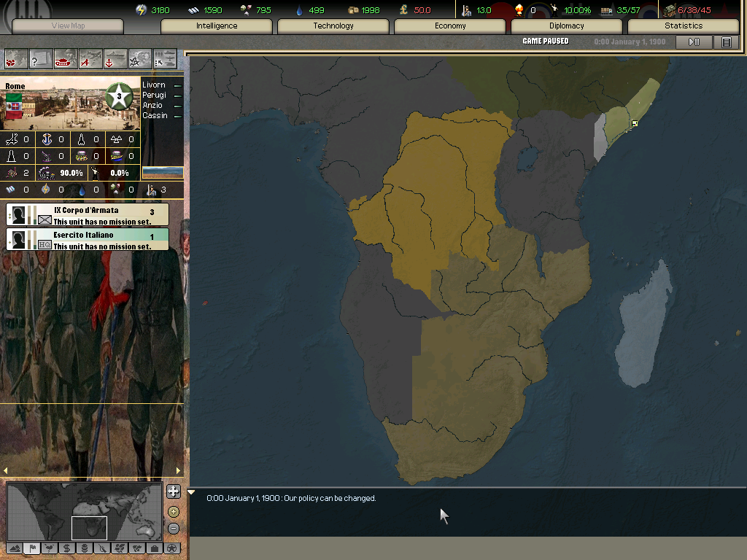Toggle the Livorn adjacent province indicator
The image size is (747, 560).
tap(178, 85)
